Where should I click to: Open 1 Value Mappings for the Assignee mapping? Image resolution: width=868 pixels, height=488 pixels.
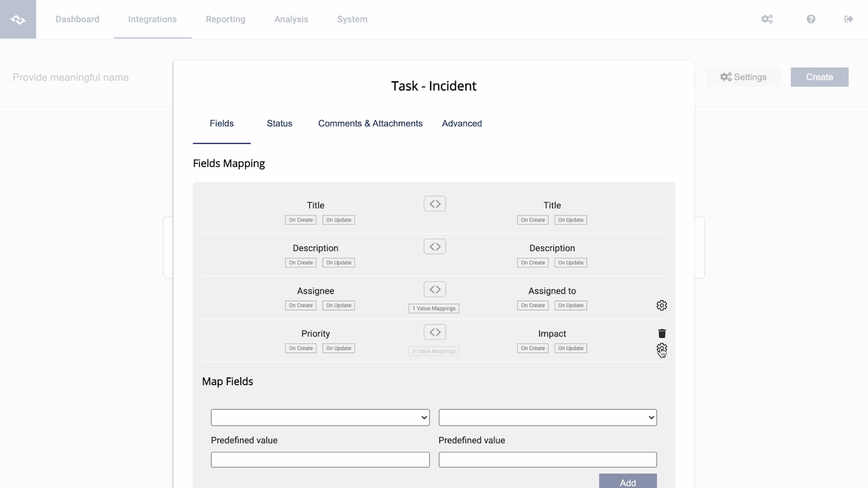(x=433, y=308)
